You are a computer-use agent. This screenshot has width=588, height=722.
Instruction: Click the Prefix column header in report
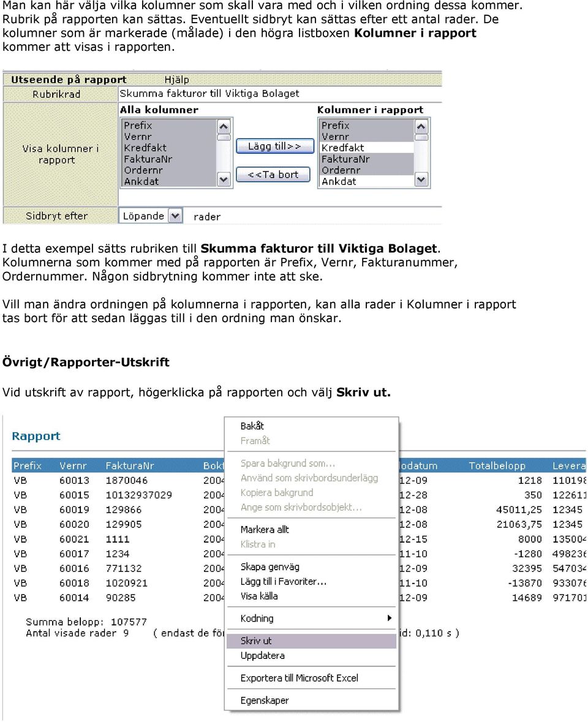pos(28,465)
